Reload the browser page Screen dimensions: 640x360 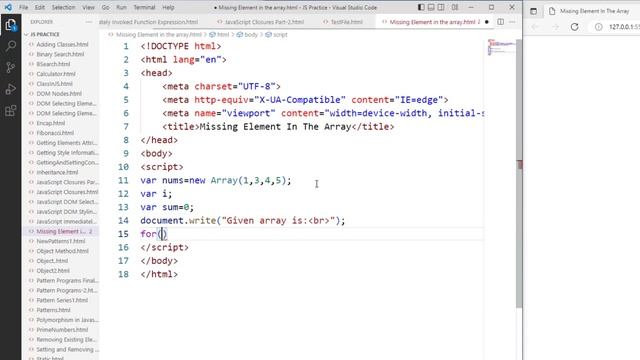point(575,27)
